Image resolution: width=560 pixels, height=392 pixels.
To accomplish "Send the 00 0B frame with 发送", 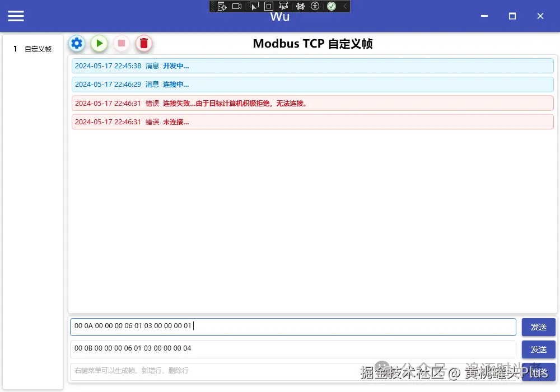I will pyautogui.click(x=538, y=349).
